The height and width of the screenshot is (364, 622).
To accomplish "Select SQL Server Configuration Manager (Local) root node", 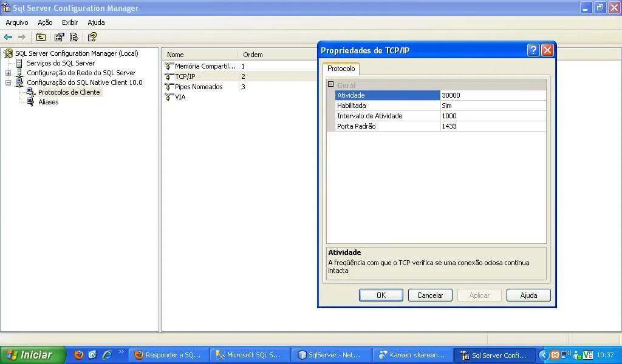I will click(x=77, y=53).
